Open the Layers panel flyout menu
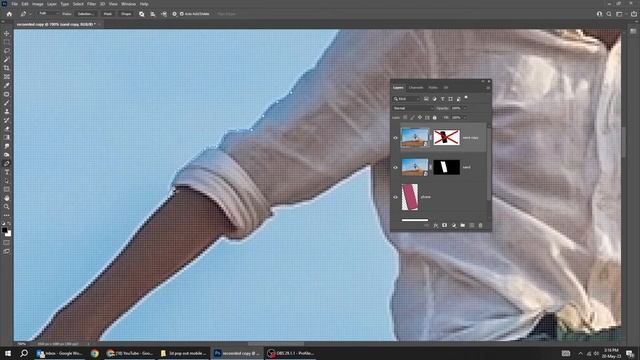This screenshot has width=640, height=360. coord(488,87)
